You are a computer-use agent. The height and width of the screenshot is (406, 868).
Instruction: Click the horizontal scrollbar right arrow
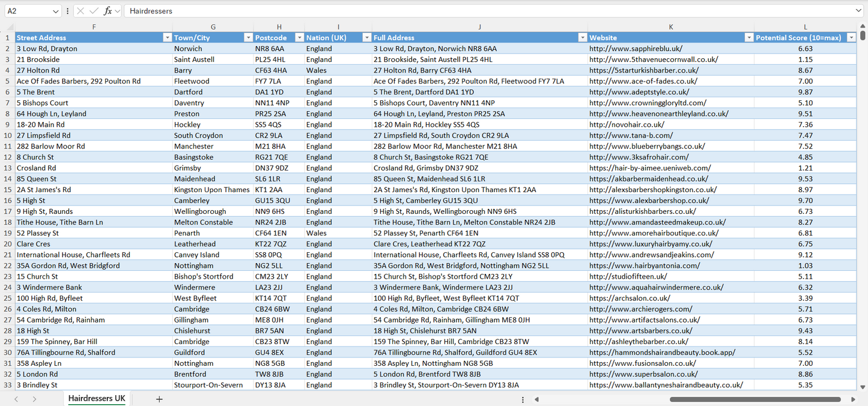(x=853, y=399)
